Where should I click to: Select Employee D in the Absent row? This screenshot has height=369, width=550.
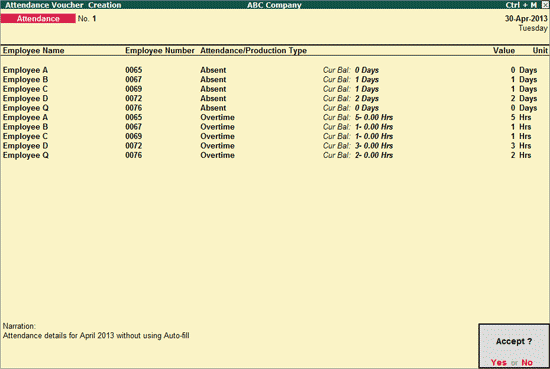click(x=25, y=99)
